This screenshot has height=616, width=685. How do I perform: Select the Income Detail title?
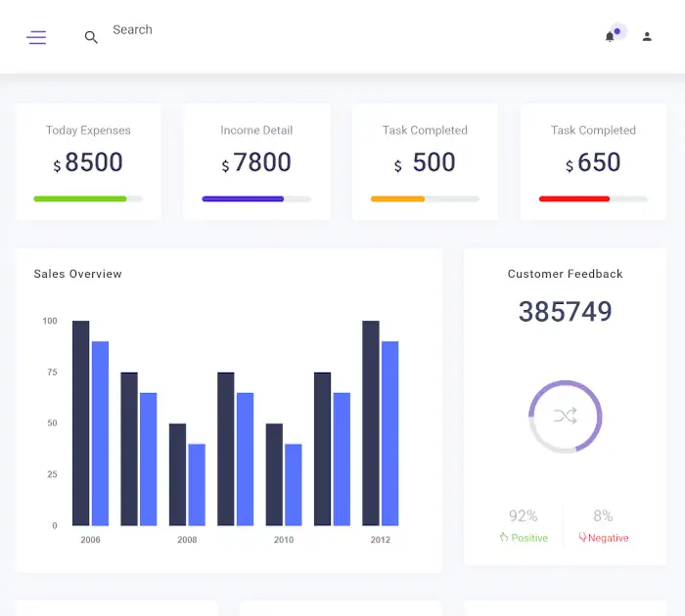256,130
